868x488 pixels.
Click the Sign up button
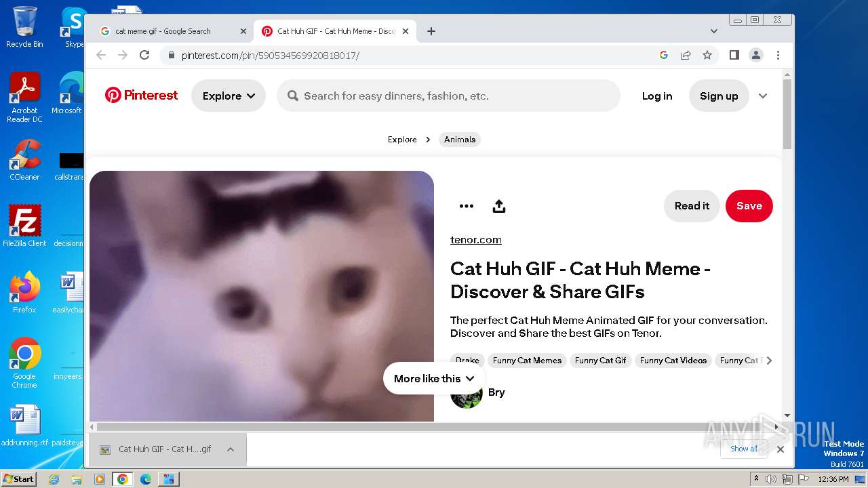(719, 96)
